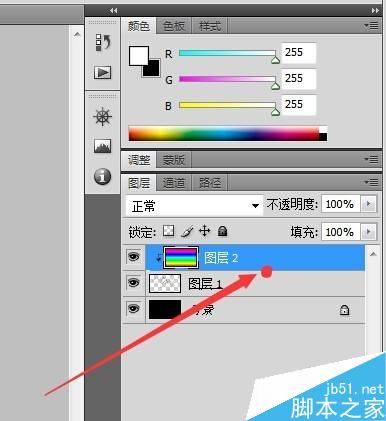386x421 pixels.
Task: Open the 不透明度 slider arrow
Action: click(369, 204)
